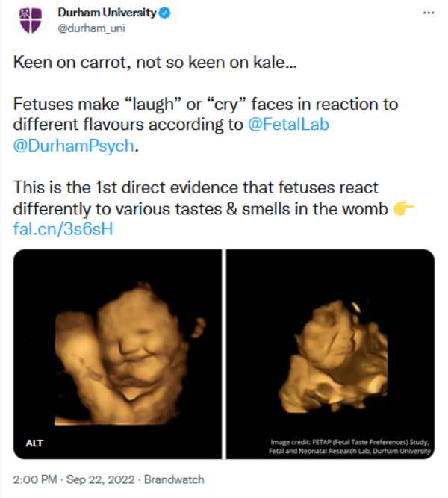Show the ALT image description badge
Viewport: 448px width, 498px height.
34,443
